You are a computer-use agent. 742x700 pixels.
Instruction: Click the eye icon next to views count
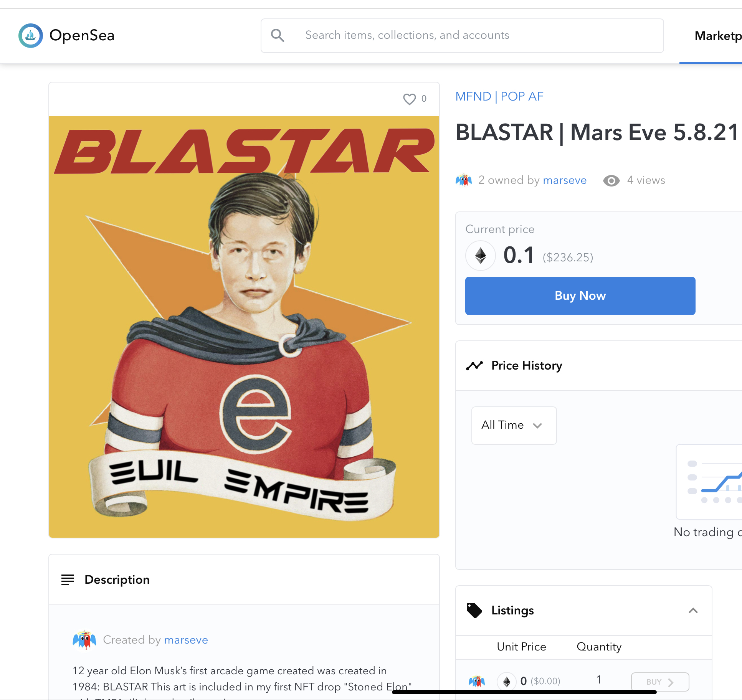pyautogui.click(x=611, y=180)
